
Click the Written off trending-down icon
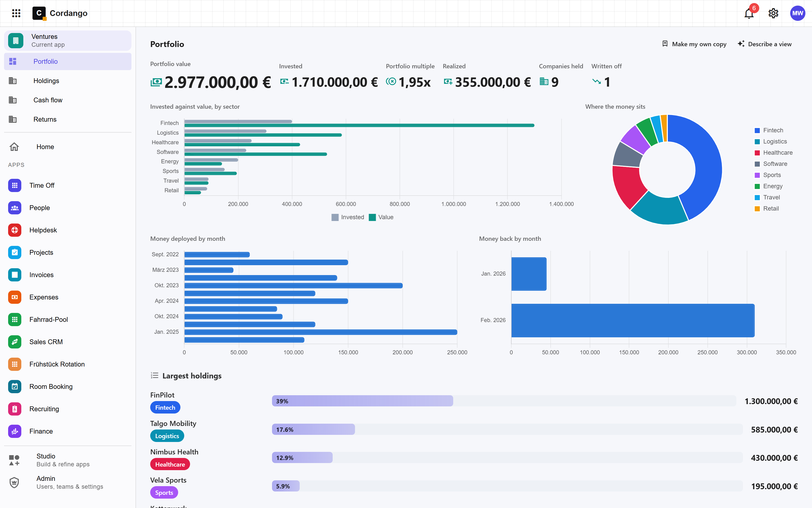pos(597,81)
